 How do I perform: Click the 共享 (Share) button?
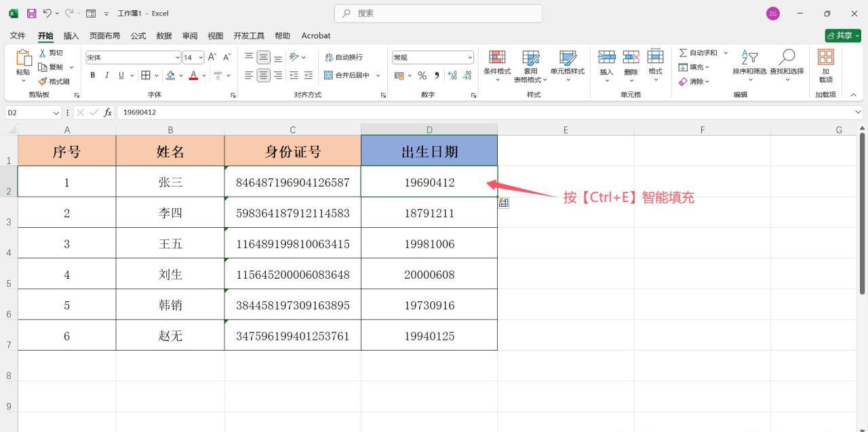tap(843, 35)
